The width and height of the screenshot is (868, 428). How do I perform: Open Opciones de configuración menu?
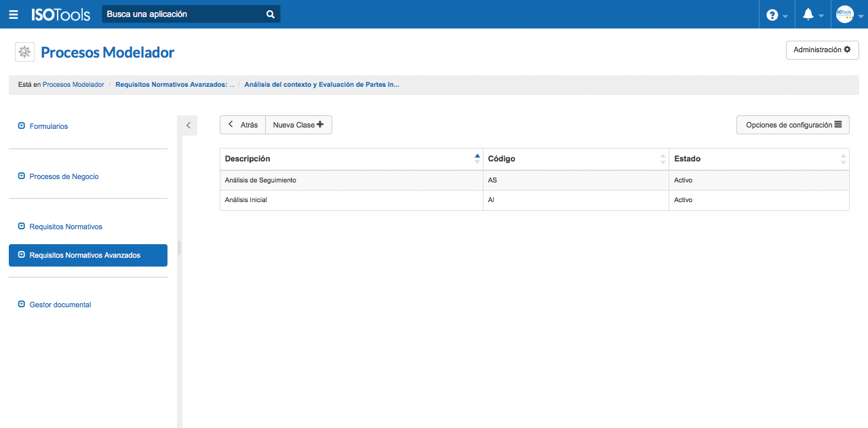(793, 125)
